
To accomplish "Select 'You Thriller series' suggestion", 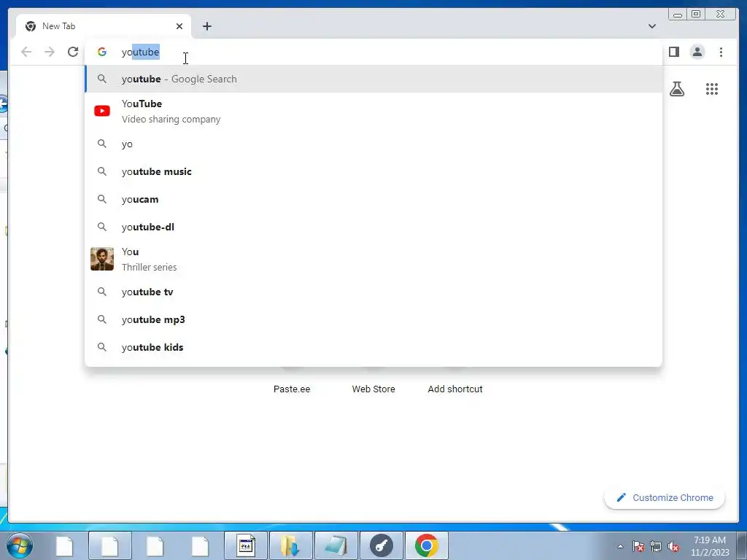I will 373,259.
